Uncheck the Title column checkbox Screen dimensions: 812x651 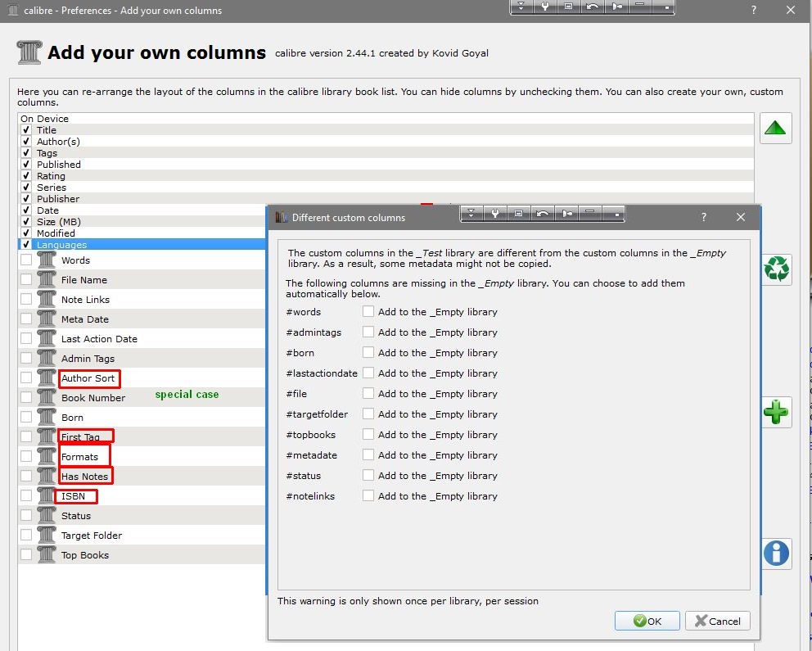(26, 129)
